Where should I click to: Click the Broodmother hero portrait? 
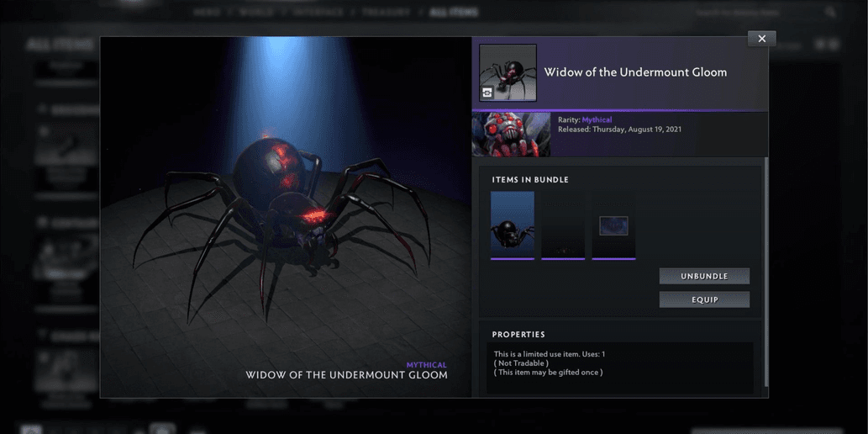[x=511, y=135]
